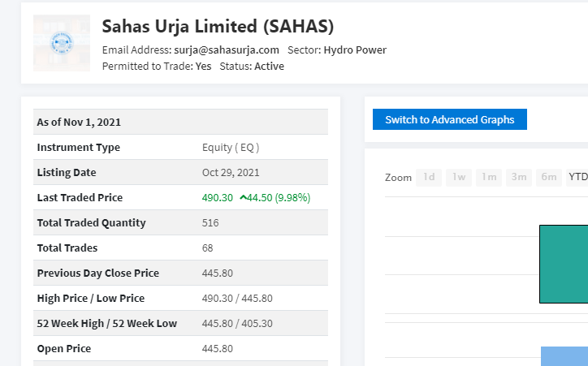Click the Open Price label
Image resolution: width=588 pixels, height=366 pixels.
(64, 348)
